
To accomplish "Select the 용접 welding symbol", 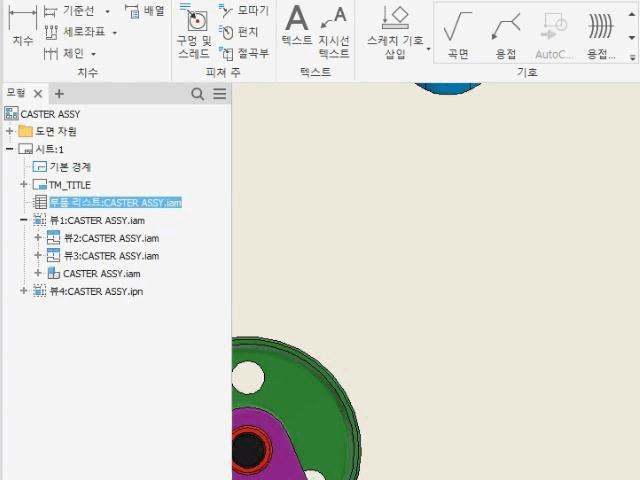I will click(x=506, y=35).
